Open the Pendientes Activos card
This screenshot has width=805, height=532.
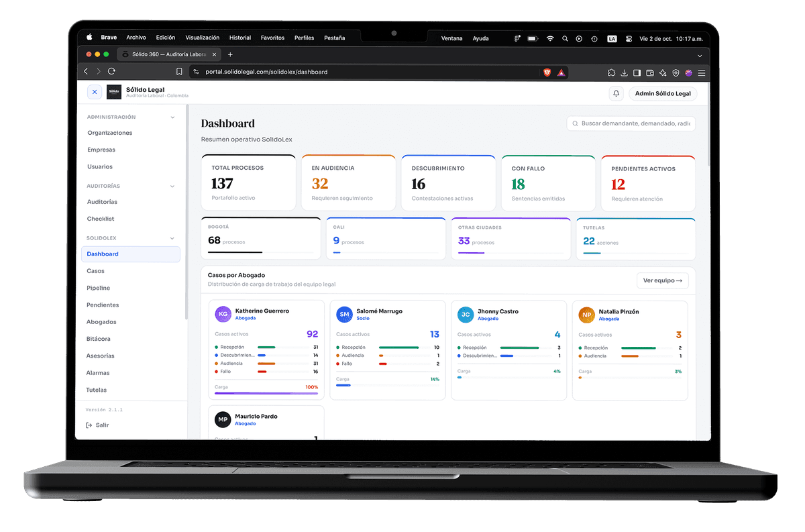tap(648, 183)
